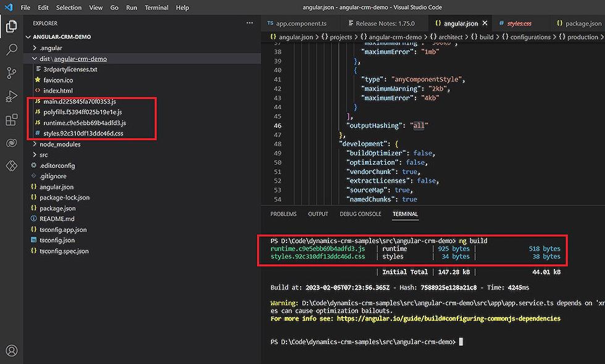Open favicon.ico in the explorer
The width and height of the screenshot is (605, 364).
[x=58, y=80]
